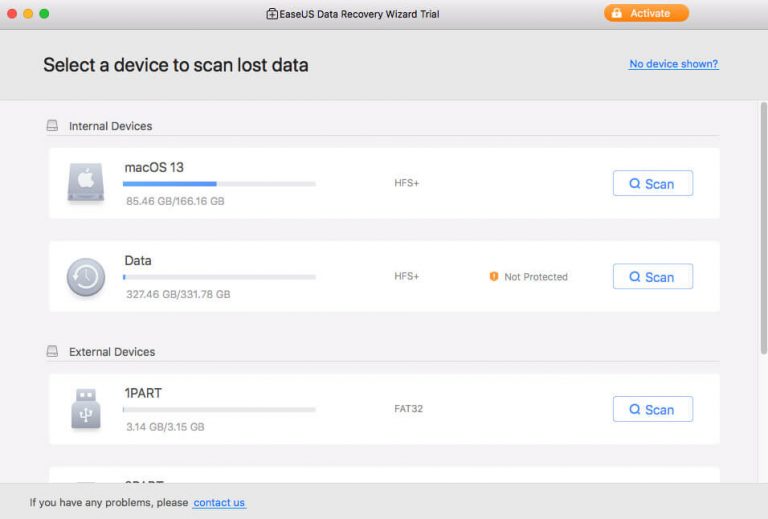
Task: Select the macOS 13 device name
Action: pyautogui.click(x=154, y=167)
